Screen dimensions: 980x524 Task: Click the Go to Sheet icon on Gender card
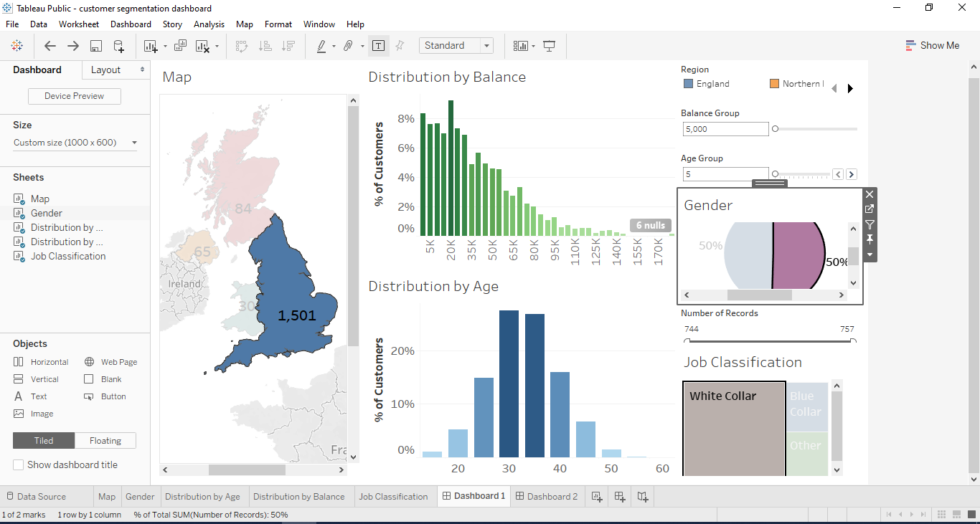pos(869,209)
